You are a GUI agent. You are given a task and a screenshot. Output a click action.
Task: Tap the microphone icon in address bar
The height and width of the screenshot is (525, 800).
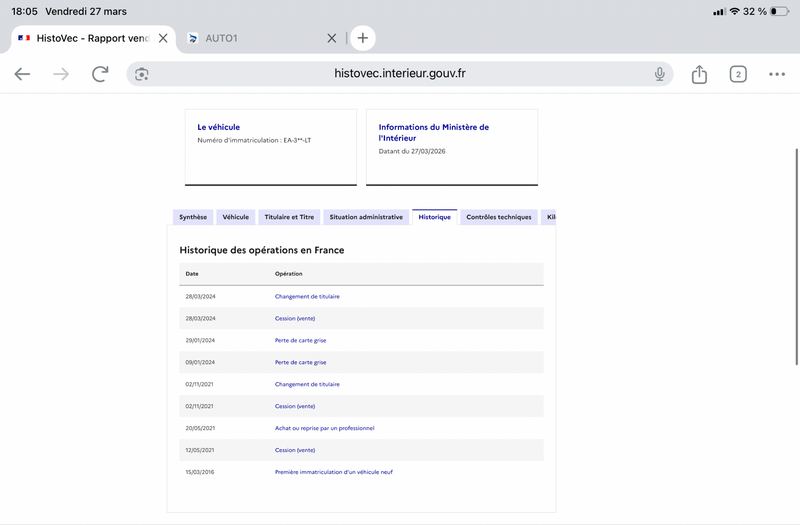tap(660, 74)
